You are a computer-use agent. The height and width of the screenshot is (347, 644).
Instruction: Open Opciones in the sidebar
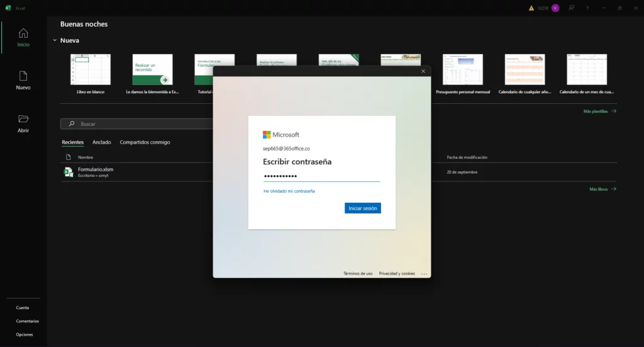coord(25,334)
